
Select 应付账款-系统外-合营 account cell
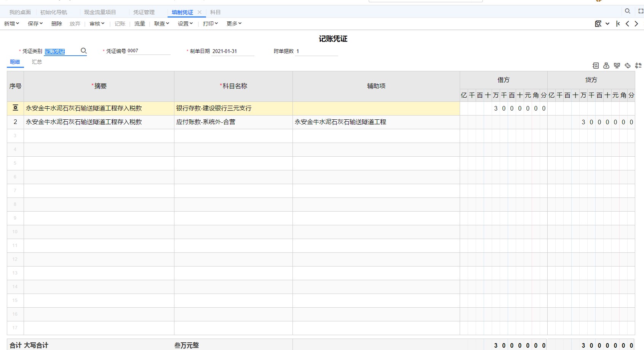click(x=233, y=122)
